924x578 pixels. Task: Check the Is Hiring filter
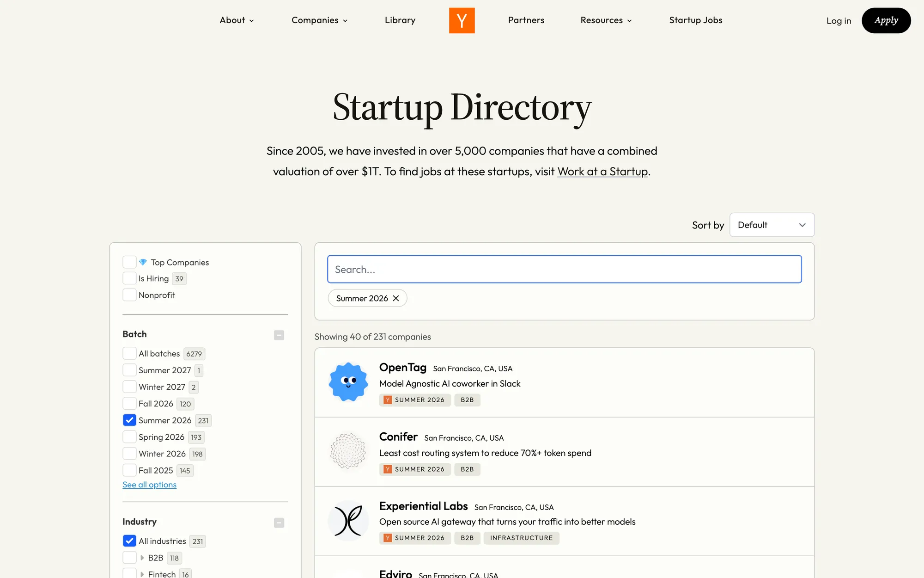tap(129, 278)
